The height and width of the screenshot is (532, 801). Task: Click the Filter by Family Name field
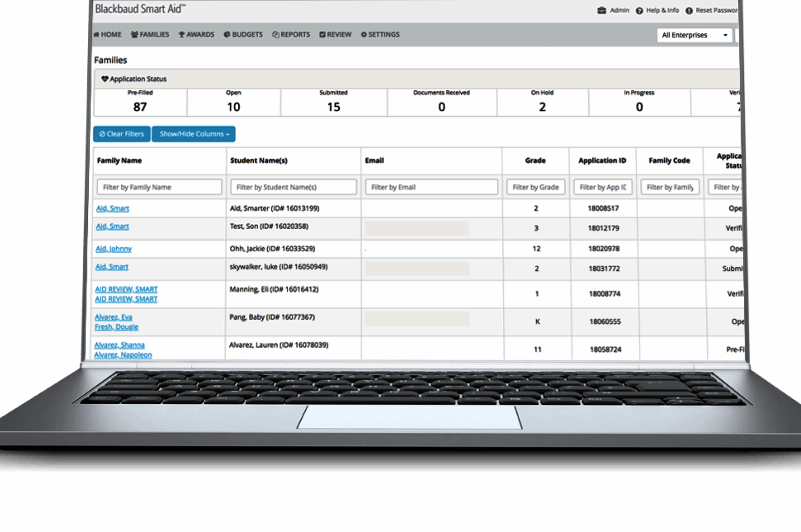(159, 187)
